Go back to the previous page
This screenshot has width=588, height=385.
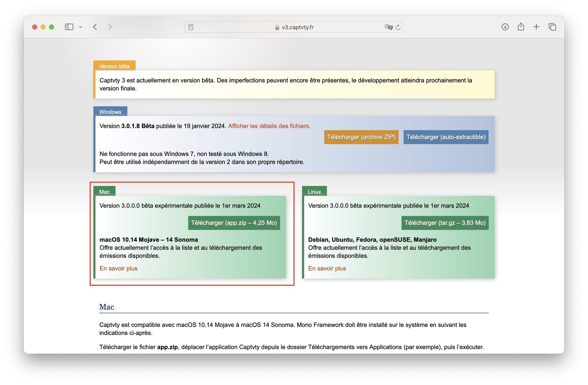coord(95,27)
